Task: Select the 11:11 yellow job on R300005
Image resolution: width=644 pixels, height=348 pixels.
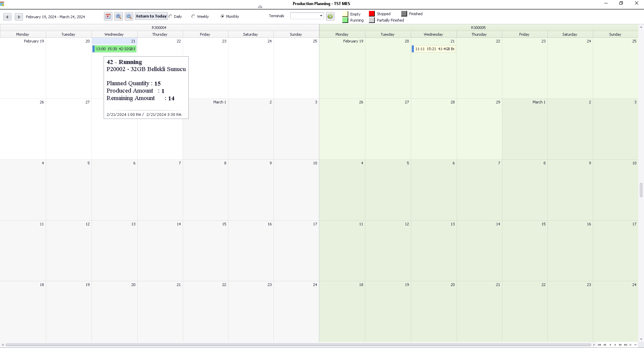Action: tap(434, 49)
